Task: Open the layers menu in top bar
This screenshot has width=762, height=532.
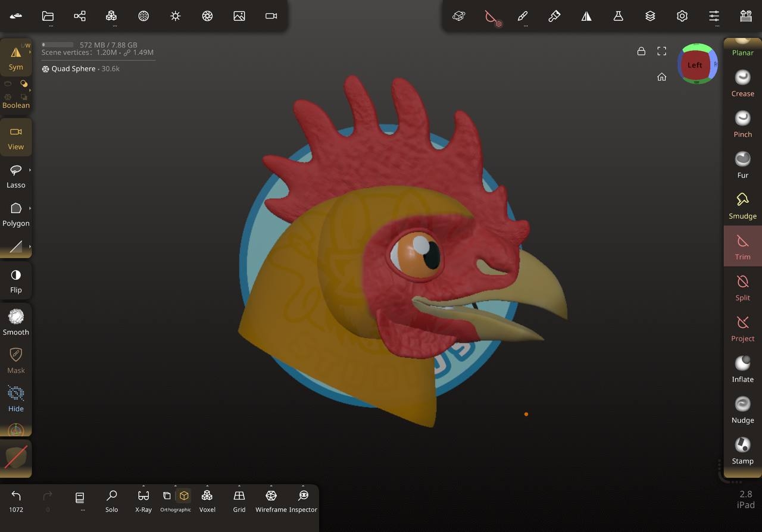Action: click(x=650, y=16)
